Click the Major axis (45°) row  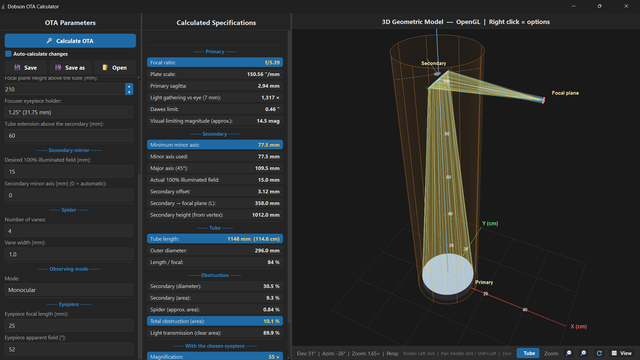(x=215, y=168)
